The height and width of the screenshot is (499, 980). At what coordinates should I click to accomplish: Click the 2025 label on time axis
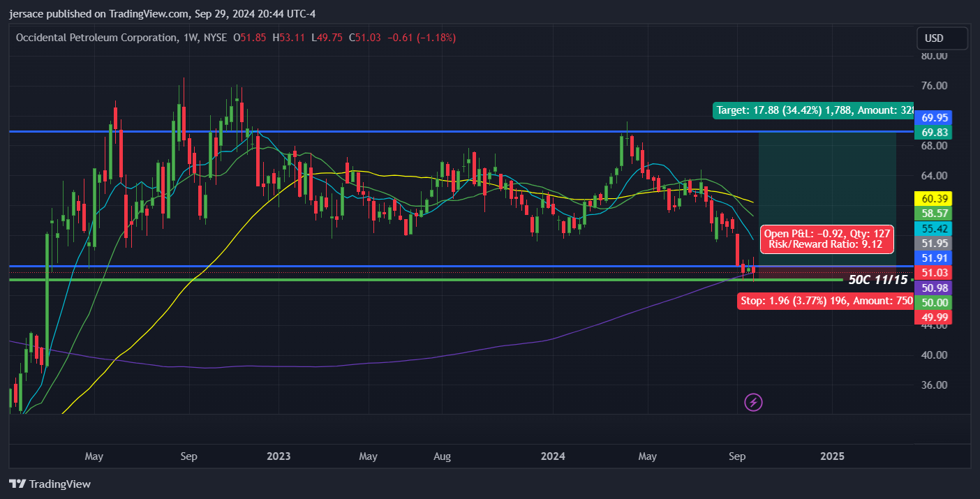pyautogui.click(x=832, y=456)
